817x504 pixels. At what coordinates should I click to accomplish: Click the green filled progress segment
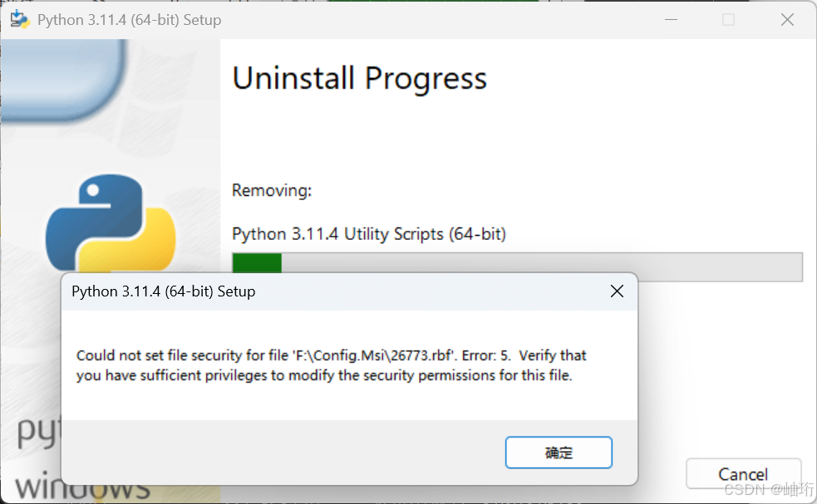tap(256, 262)
